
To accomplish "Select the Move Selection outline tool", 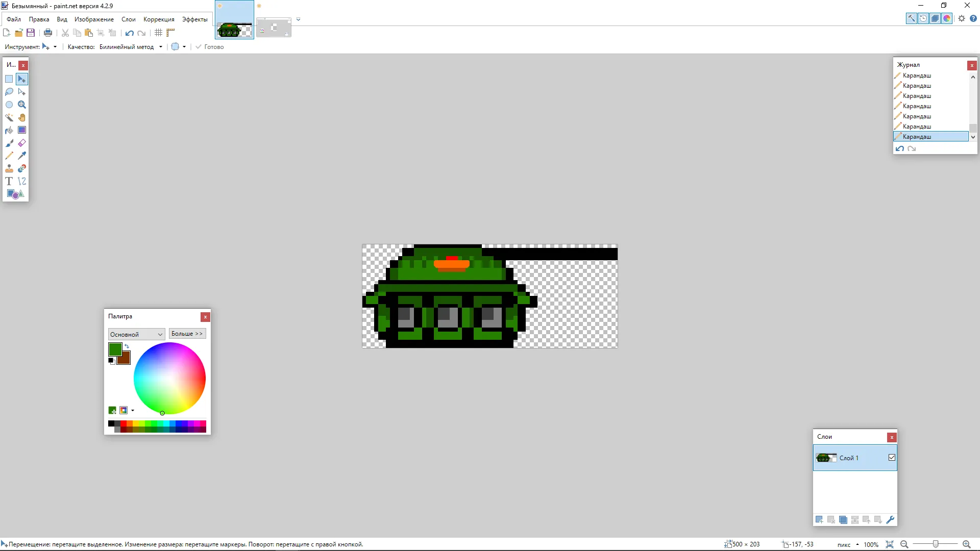I will [22, 92].
